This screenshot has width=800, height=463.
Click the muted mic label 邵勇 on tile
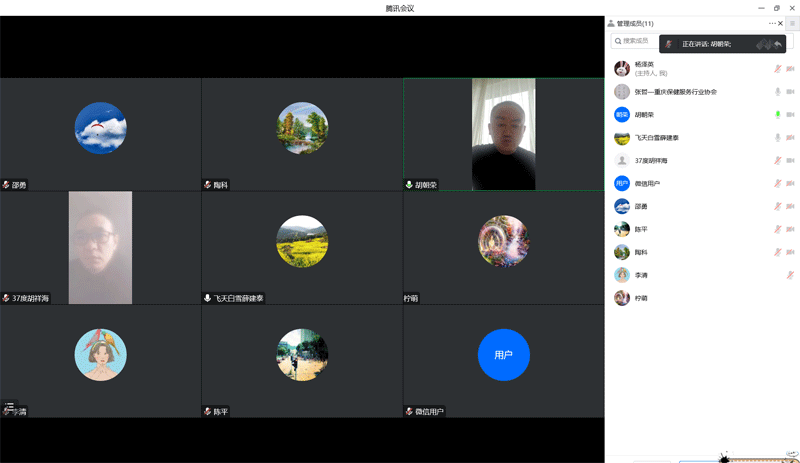(14, 185)
